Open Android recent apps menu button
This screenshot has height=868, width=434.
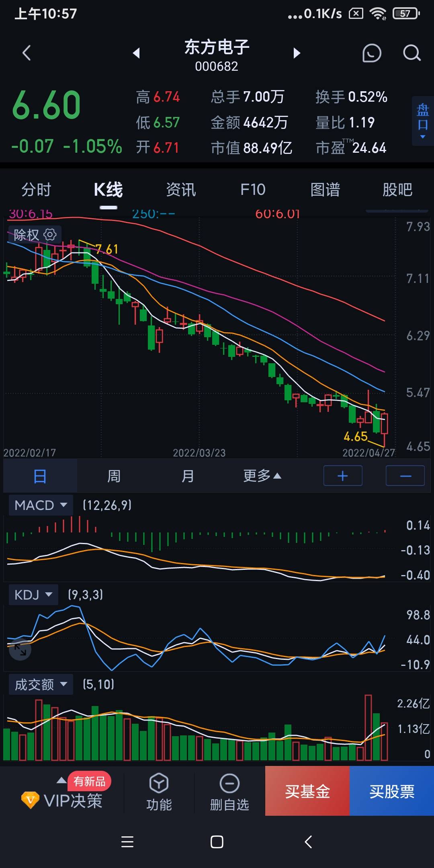[x=127, y=841]
